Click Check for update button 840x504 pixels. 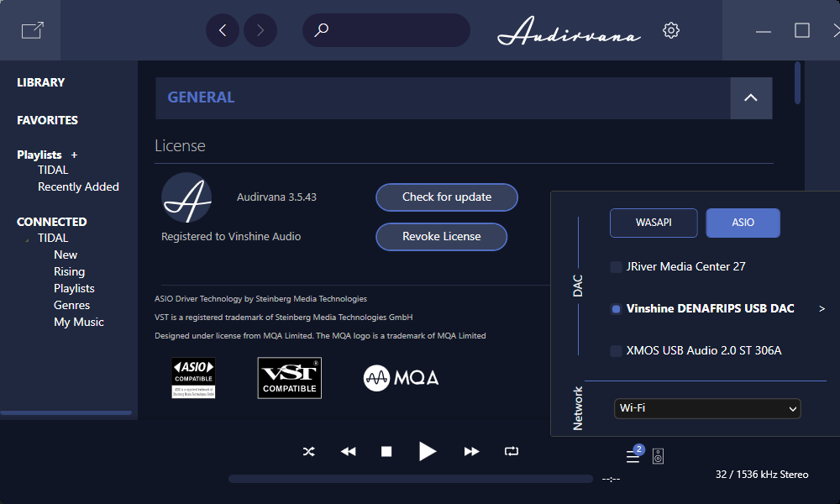[x=447, y=197]
